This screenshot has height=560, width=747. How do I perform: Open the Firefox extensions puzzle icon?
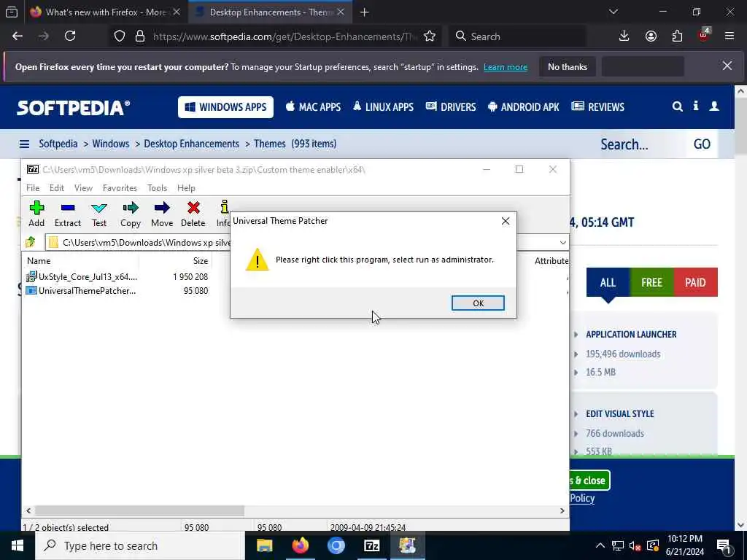coord(677,36)
